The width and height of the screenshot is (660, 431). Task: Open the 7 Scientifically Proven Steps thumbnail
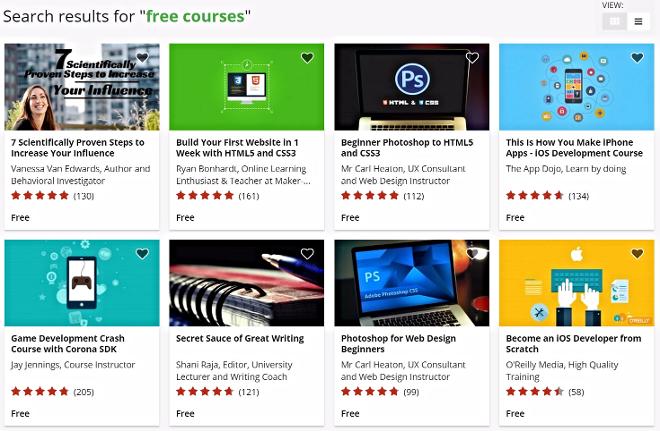pos(82,87)
